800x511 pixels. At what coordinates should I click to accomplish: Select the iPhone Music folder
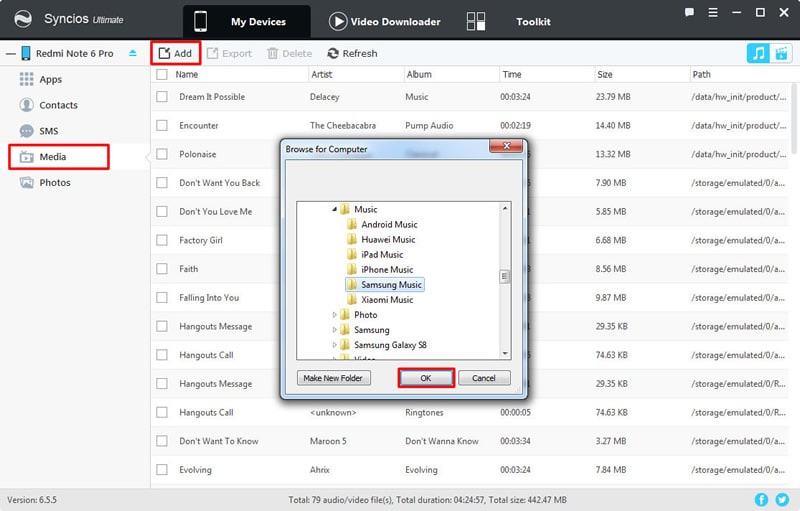(x=387, y=269)
